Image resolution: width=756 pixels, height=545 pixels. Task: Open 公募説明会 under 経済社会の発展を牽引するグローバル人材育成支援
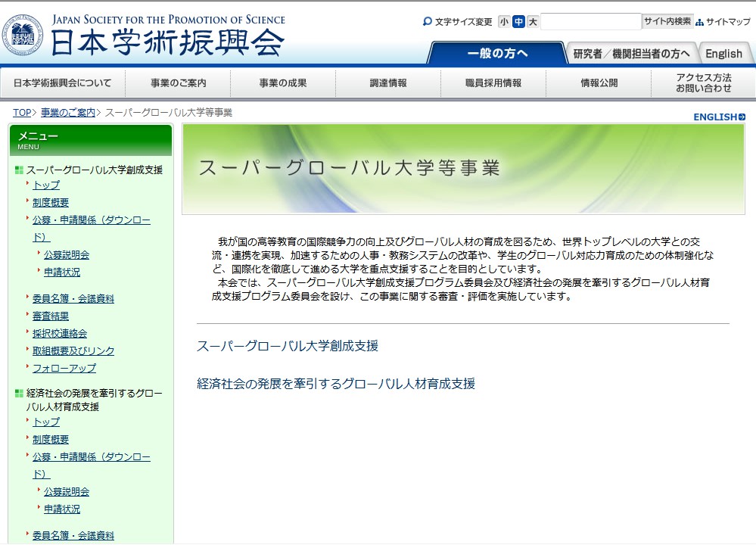(67, 491)
